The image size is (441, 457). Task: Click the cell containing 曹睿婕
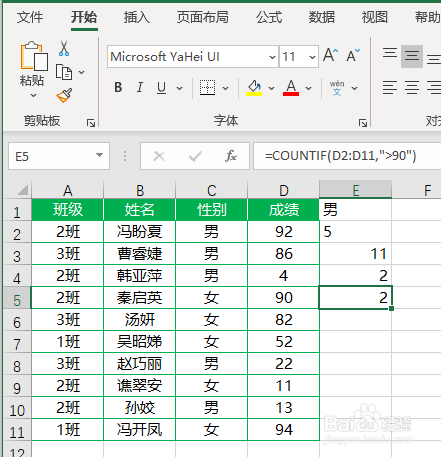click(140, 254)
